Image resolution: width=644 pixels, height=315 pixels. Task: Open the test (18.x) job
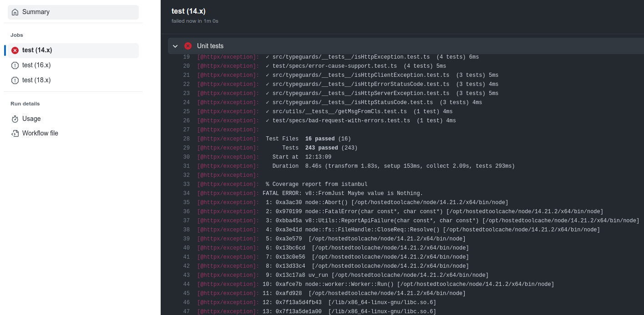tap(37, 80)
